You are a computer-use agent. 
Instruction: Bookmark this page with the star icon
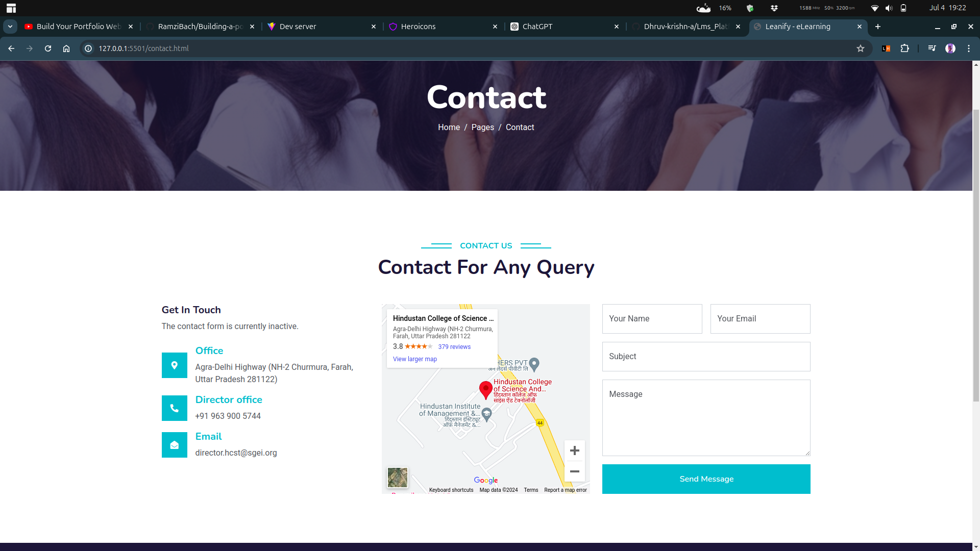click(861, 48)
